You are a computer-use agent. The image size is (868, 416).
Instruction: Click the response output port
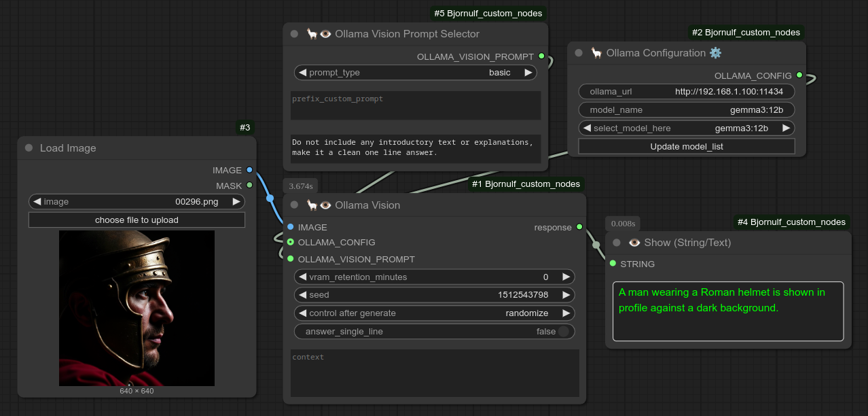coord(579,227)
